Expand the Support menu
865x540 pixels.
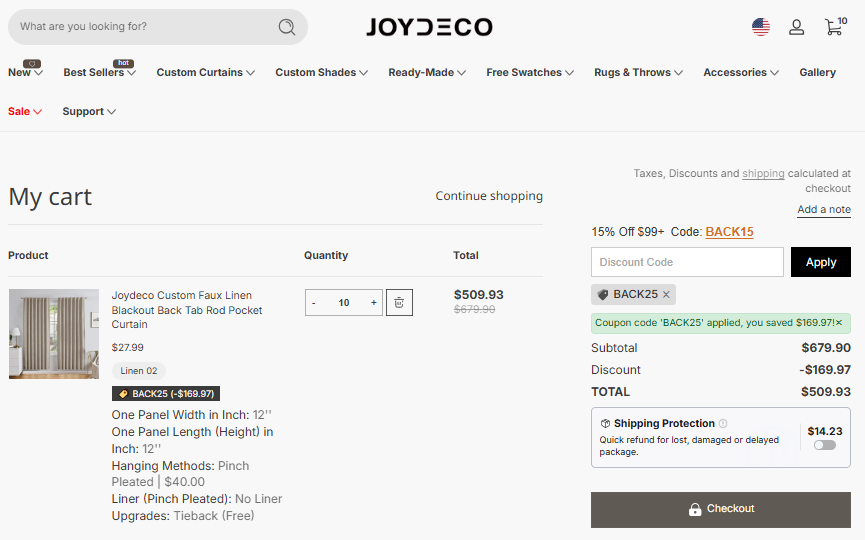click(x=89, y=111)
